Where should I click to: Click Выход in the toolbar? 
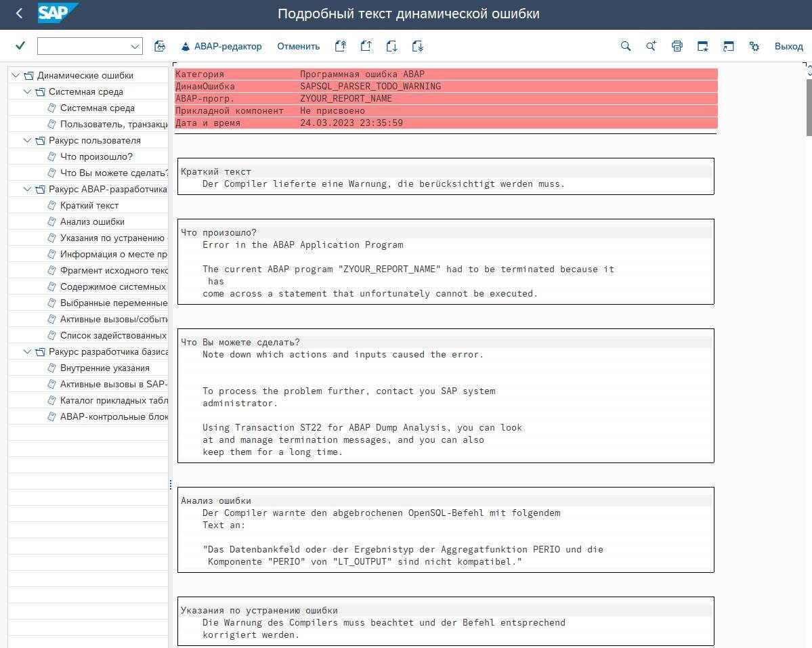point(788,47)
